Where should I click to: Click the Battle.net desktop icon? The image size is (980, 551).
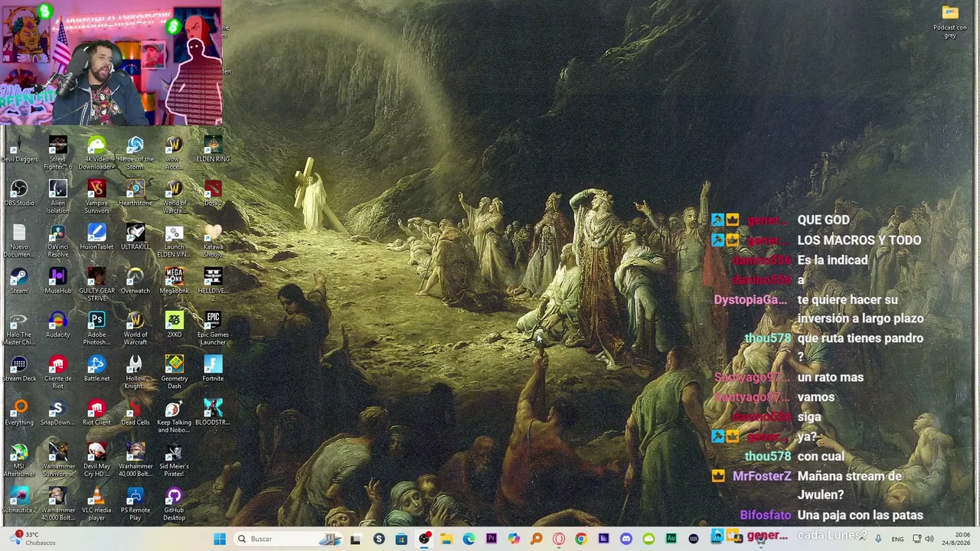pos(96,369)
